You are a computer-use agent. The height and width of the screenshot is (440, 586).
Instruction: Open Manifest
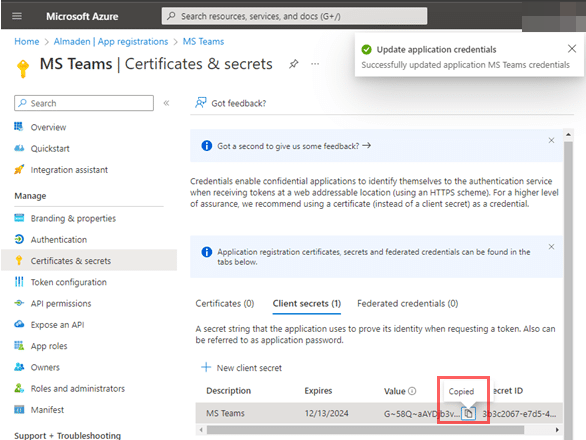pyautogui.click(x=47, y=410)
